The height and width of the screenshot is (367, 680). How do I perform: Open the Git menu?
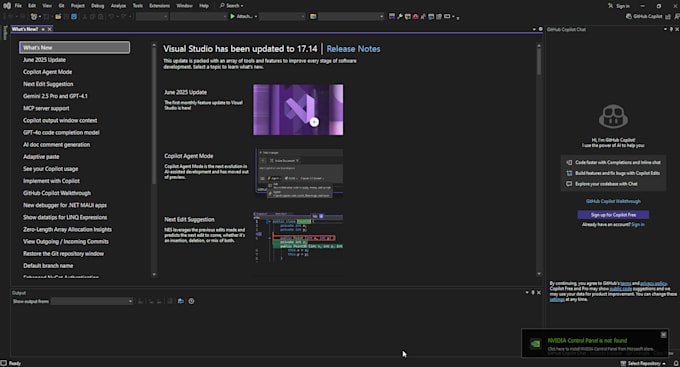[x=61, y=6]
